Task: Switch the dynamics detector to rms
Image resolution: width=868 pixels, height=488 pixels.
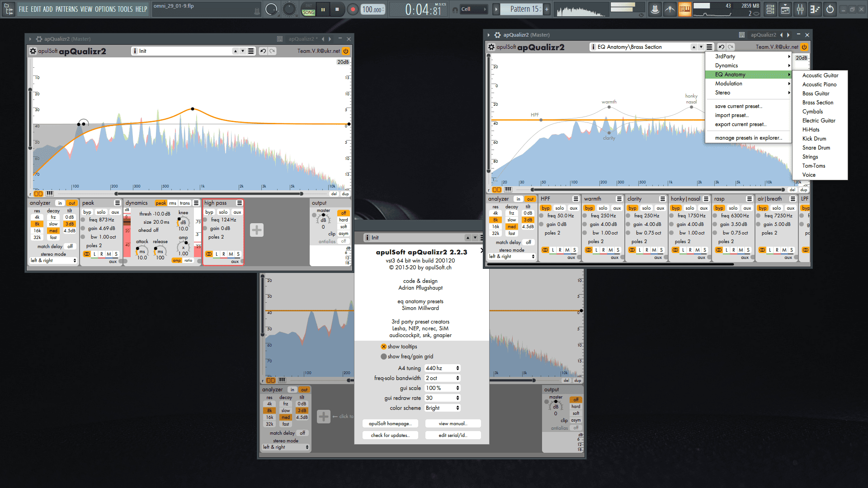Action: click(x=173, y=203)
